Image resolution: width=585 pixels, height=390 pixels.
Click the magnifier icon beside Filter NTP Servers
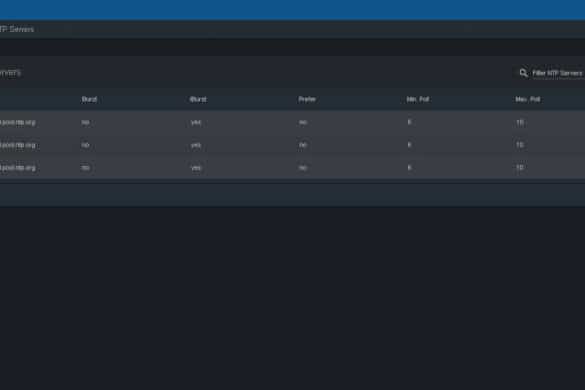(x=523, y=73)
